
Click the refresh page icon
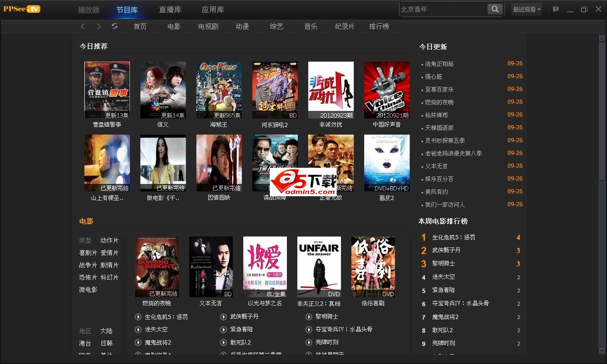(x=115, y=27)
